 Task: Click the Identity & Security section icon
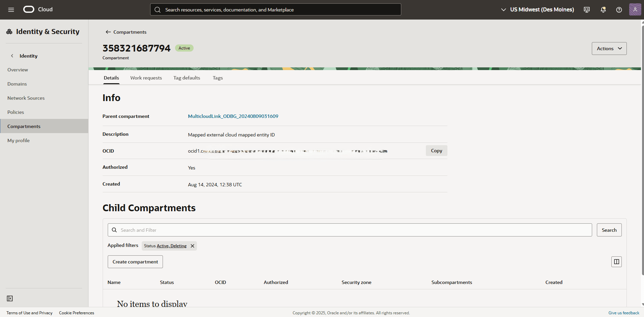pyautogui.click(x=9, y=31)
